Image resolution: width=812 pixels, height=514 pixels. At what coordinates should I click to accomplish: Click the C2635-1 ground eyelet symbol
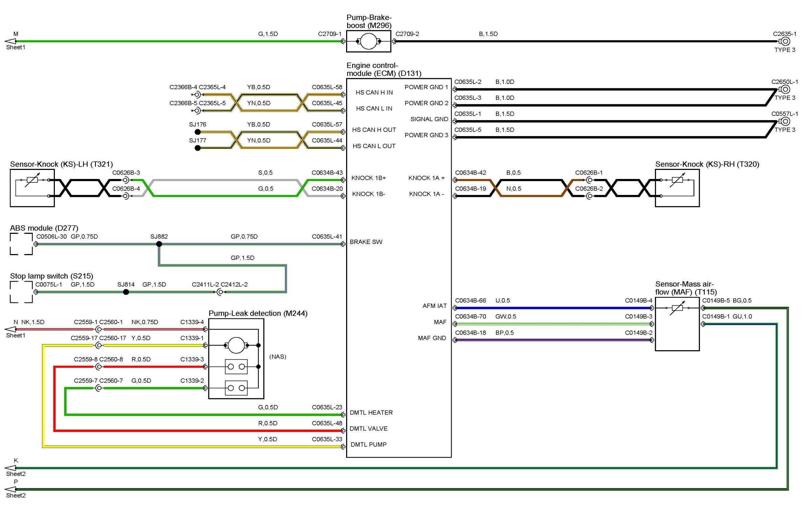tap(786, 41)
